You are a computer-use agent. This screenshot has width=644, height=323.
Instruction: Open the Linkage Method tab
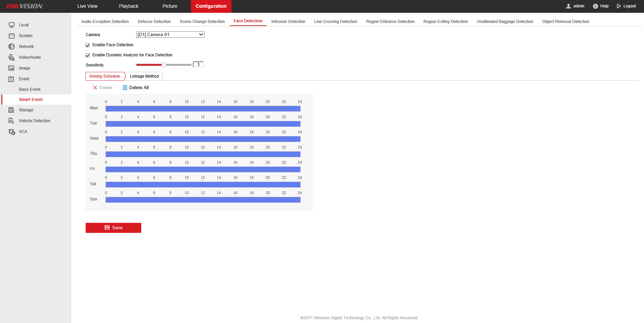(144, 76)
